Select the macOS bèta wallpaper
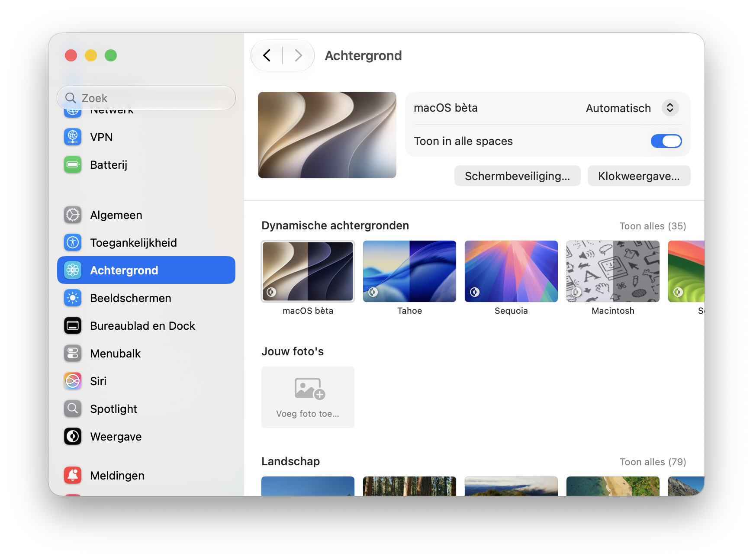Image resolution: width=753 pixels, height=560 pixels. tap(308, 271)
